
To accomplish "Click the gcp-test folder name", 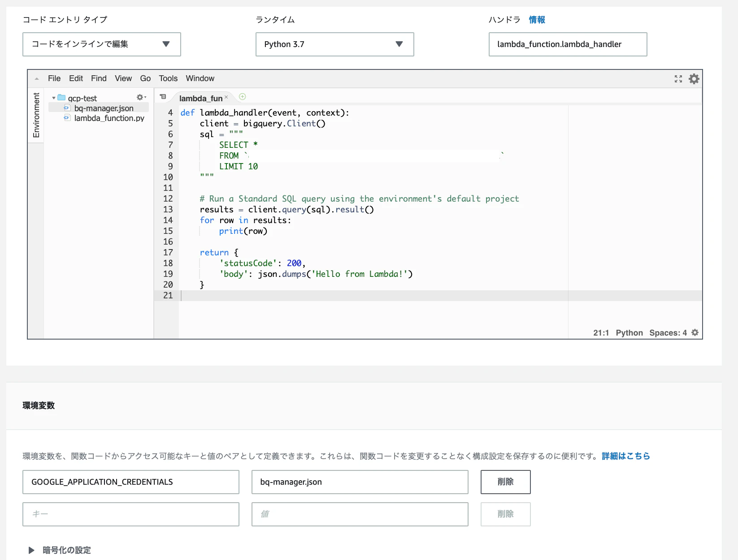I will click(82, 98).
